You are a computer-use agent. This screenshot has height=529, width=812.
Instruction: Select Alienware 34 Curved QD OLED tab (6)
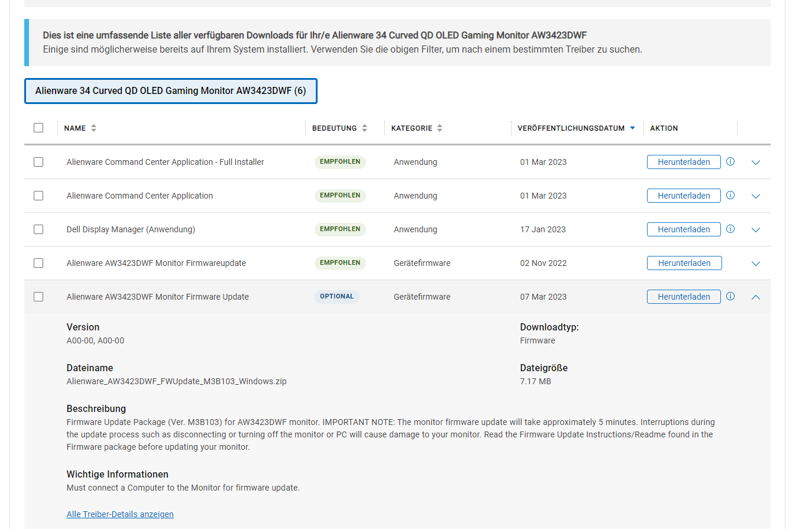171,91
